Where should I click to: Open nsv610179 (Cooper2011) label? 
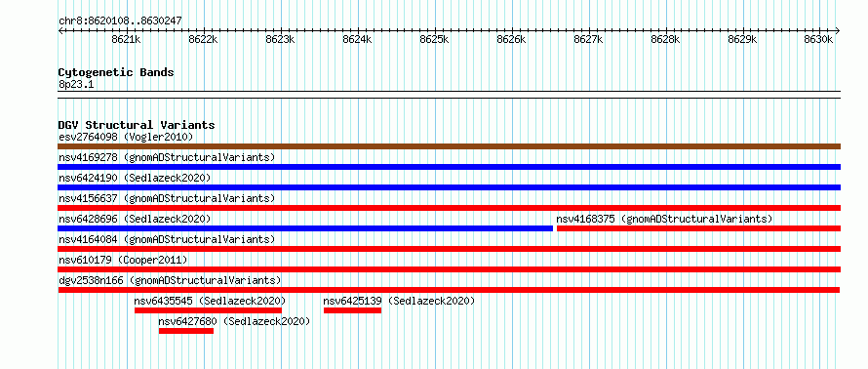tap(123, 260)
